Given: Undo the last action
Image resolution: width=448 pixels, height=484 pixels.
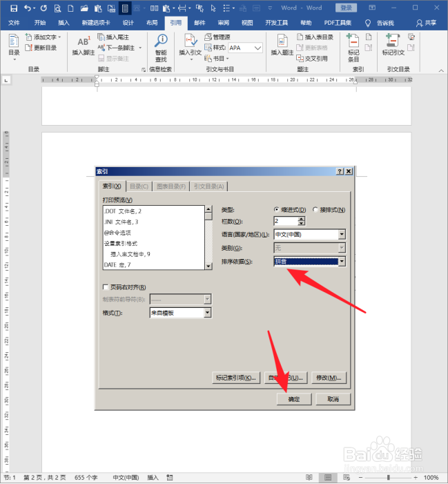Looking at the screenshot, I should click(x=28, y=8).
